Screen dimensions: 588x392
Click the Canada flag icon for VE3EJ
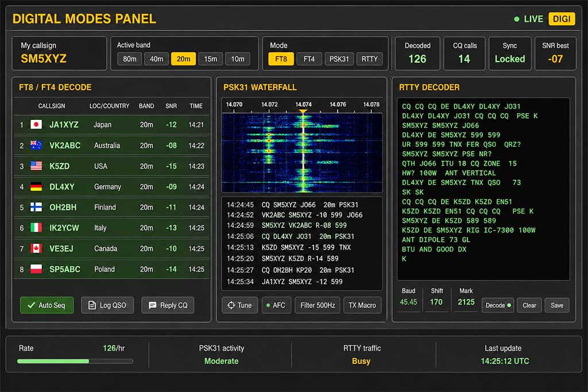pos(36,248)
